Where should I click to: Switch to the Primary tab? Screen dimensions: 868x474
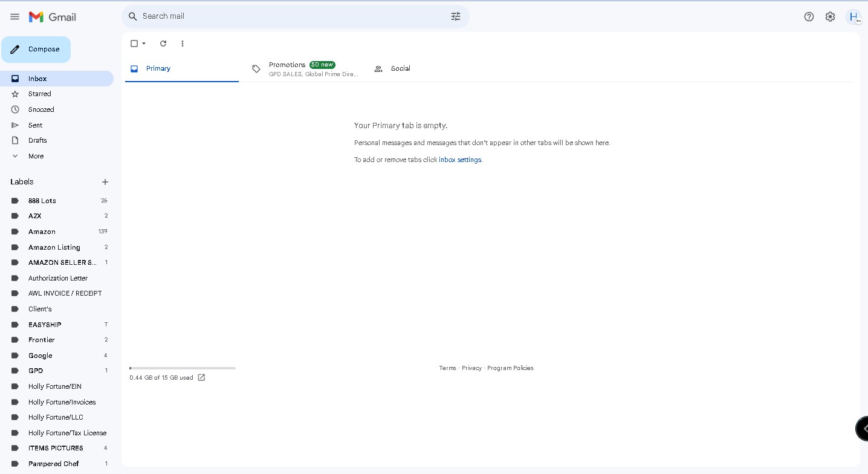(x=182, y=69)
